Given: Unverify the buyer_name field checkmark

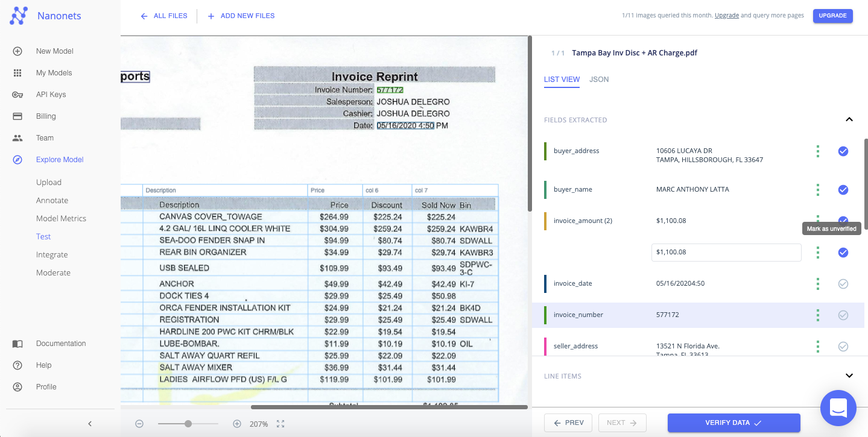Looking at the screenshot, I should (843, 190).
